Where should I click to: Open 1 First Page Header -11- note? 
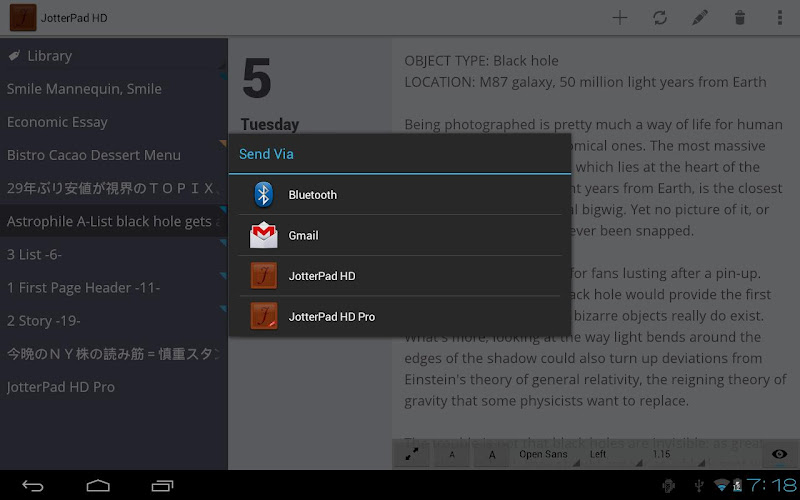(113, 287)
